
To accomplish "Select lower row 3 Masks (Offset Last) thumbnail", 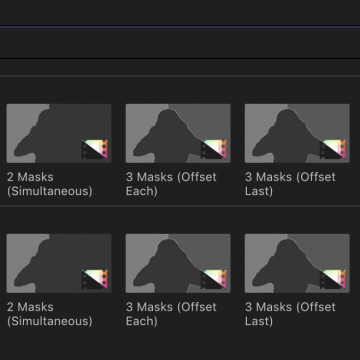I will (x=297, y=263).
